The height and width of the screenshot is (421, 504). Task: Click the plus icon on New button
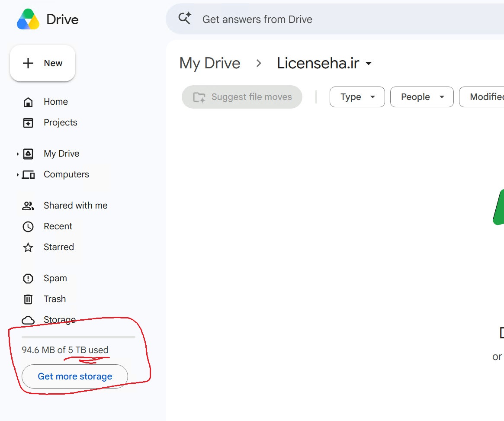(28, 63)
